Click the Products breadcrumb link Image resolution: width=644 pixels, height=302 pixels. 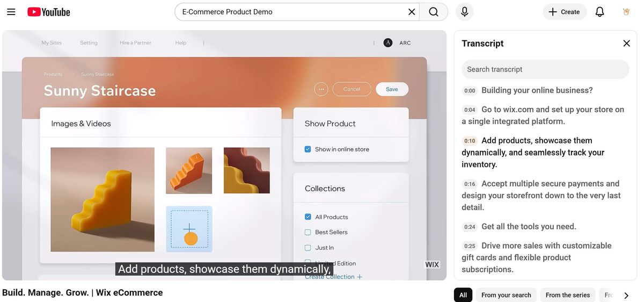53,74
